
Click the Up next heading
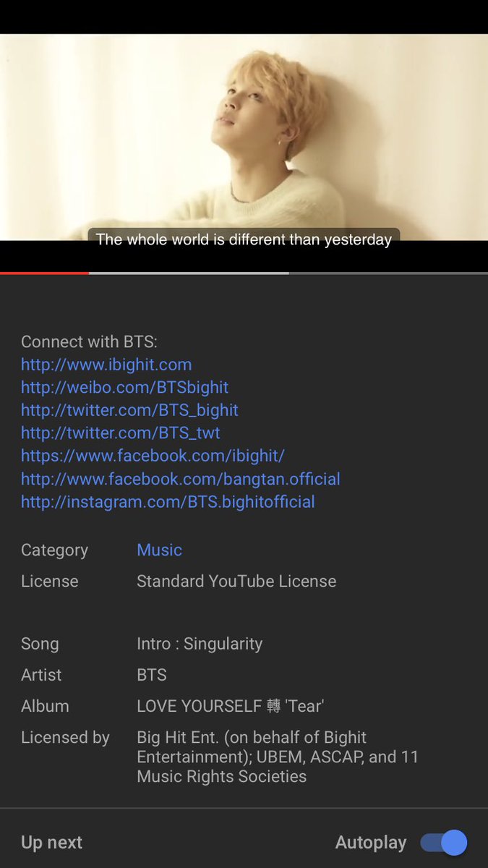click(51, 843)
